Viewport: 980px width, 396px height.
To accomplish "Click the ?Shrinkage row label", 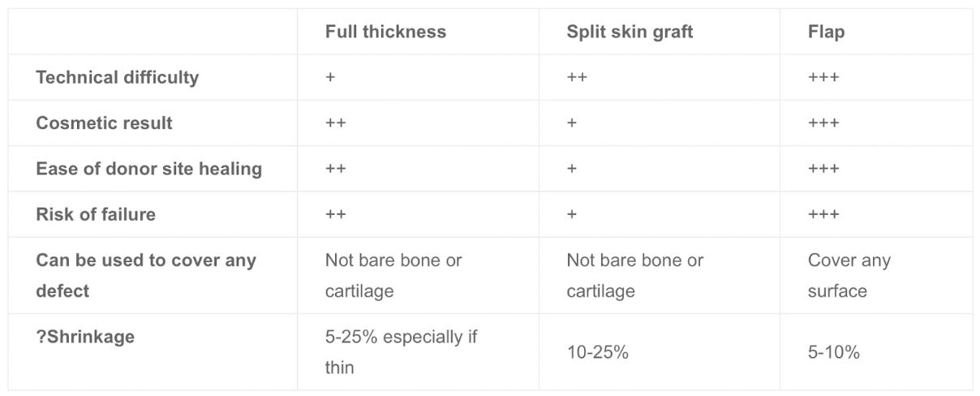I will 85,337.
